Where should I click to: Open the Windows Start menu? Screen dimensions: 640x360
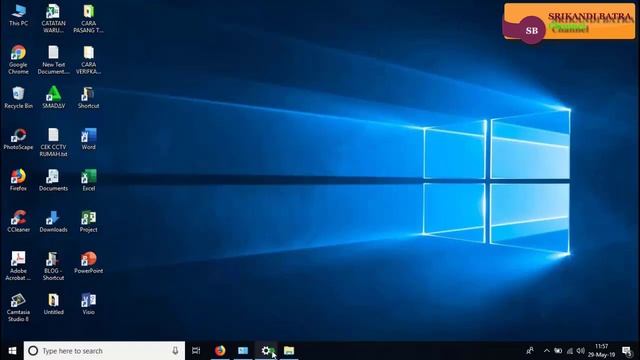12,351
